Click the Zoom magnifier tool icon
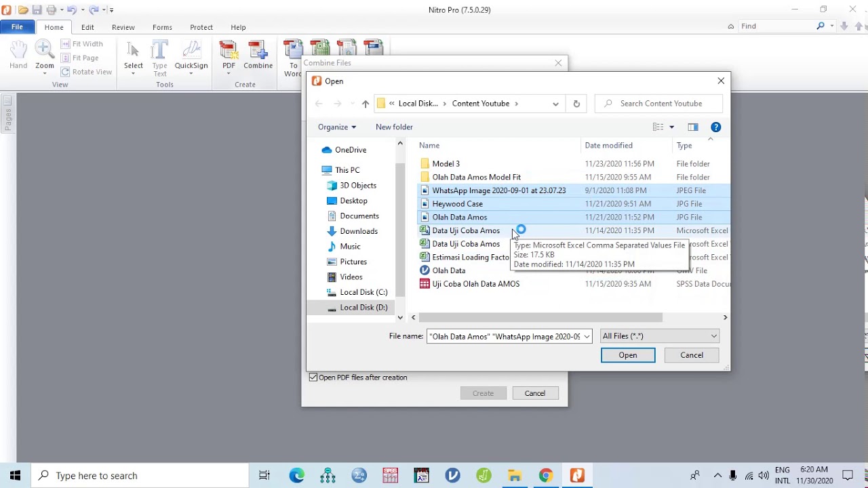The image size is (868, 488). coord(44,49)
